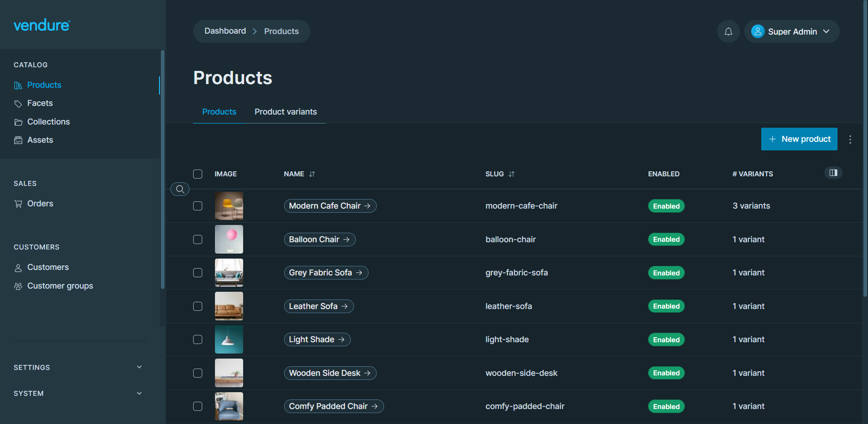This screenshot has width=868, height=424.
Task: Tick the select-all checkbox in header
Action: coord(198,174)
